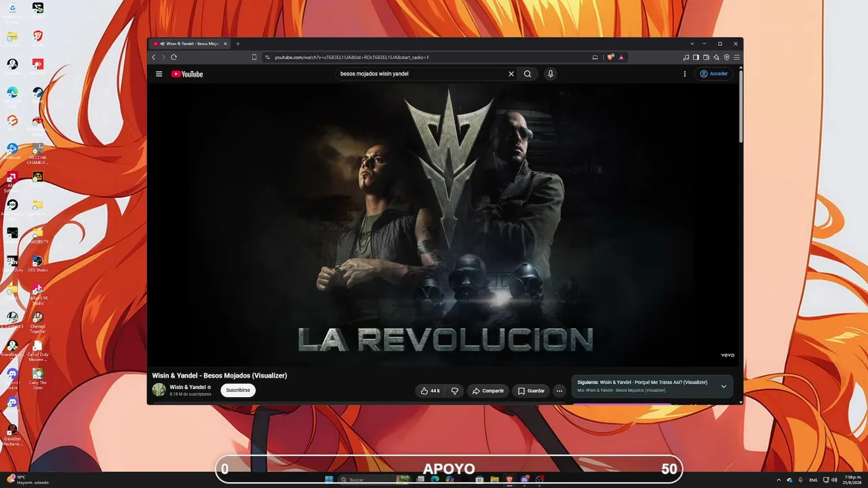Save the video with Guardar
Viewport: 868px width, 488px height.
(x=531, y=391)
